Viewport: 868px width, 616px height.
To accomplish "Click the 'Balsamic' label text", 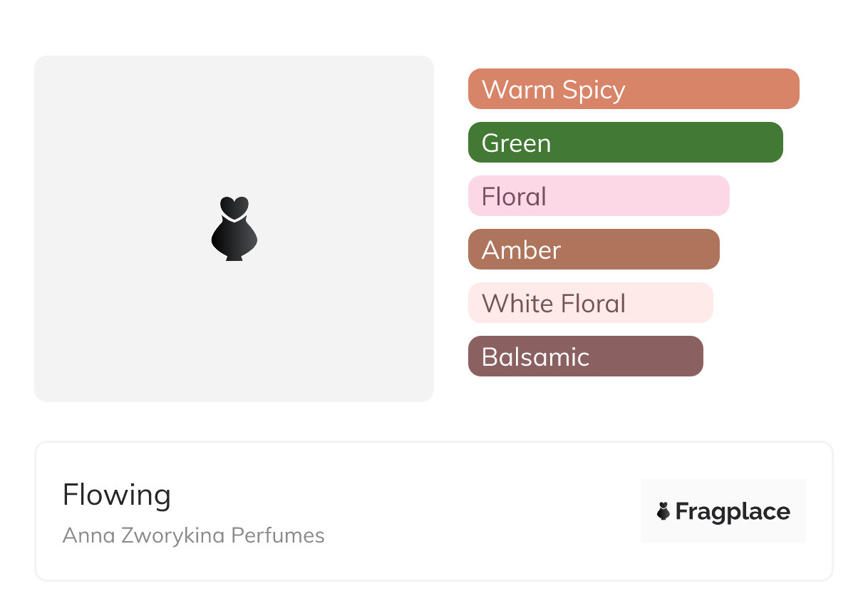I will pos(535,357).
